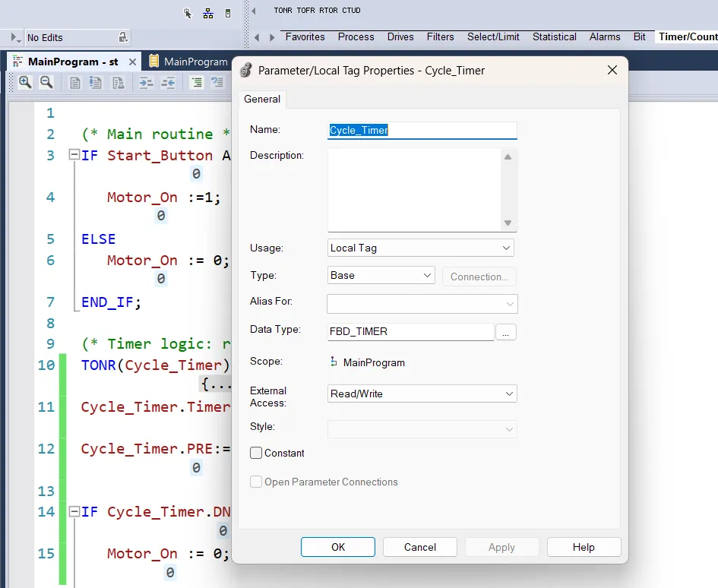Viewport: 718px width, 588px height.
Task: Click the original view document icon
Action: 74,83
